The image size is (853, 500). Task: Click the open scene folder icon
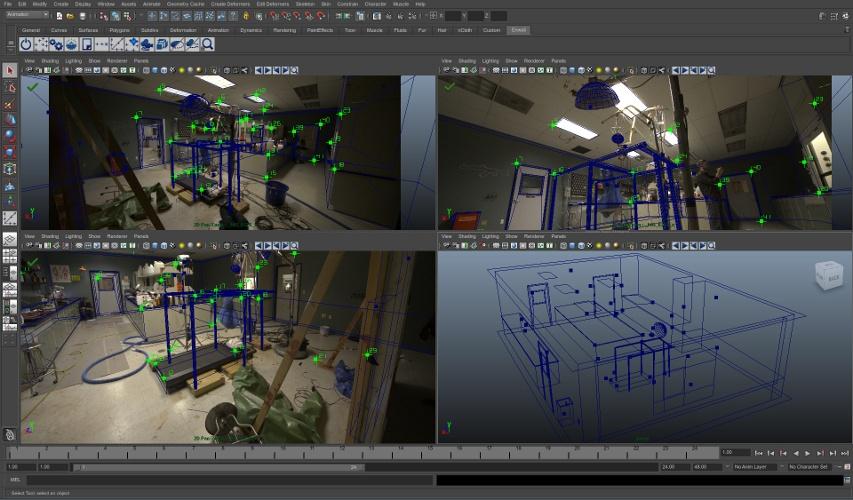point(71,16)
